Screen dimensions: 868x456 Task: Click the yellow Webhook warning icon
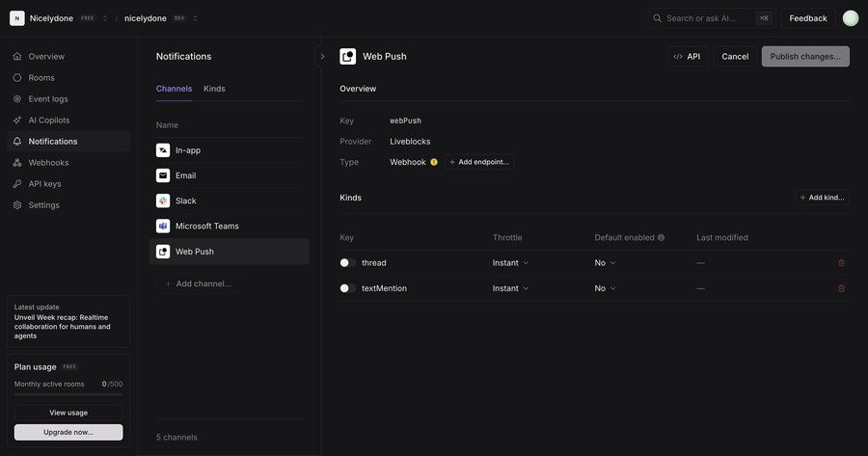click(434, 162)
